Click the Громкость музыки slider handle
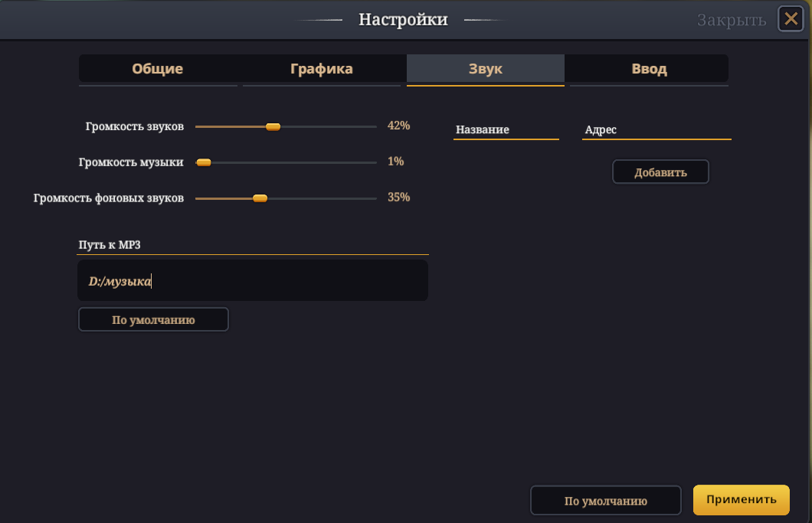The image size is (812, 523). point(204,162)
